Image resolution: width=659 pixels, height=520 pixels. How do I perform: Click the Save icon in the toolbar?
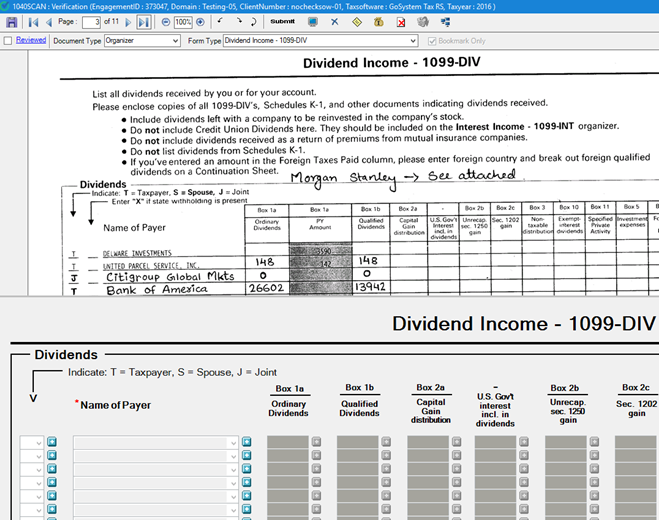click(10, 21)
